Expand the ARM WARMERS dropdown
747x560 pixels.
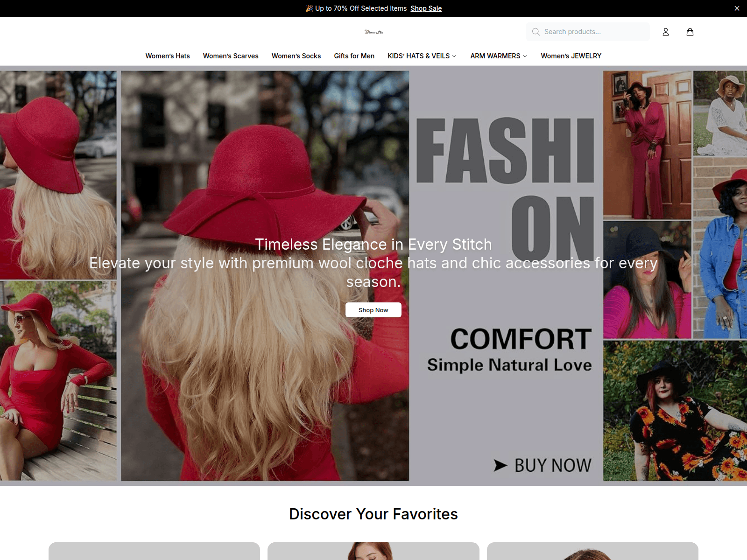click(499, 56)
